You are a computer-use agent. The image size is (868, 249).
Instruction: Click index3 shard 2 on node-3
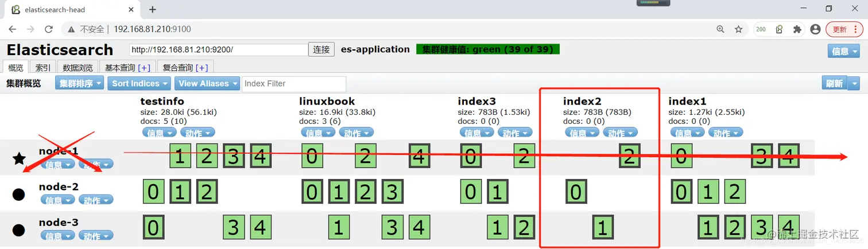(x=524, y=227)
